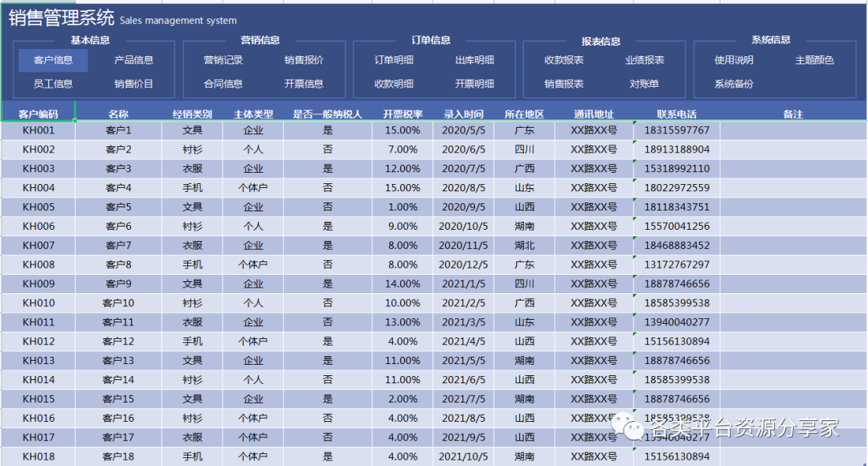Run the 系统备份 backup
This screenshot has width=868, height=466.
(734, 84)
